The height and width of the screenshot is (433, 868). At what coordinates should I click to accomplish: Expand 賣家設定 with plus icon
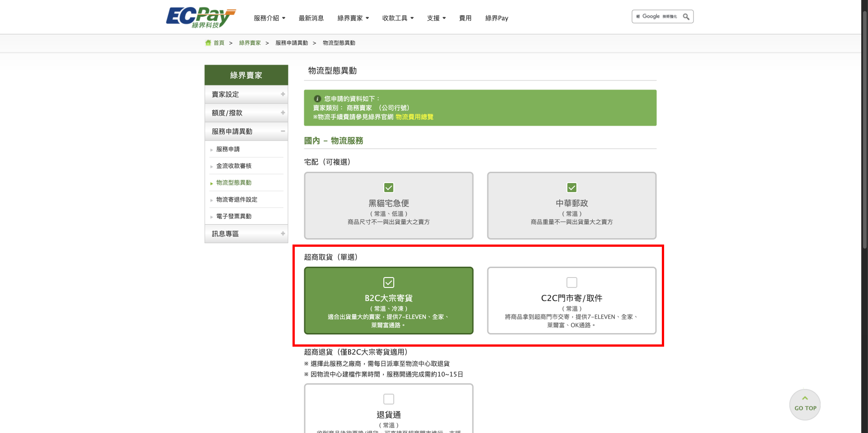tap(283, 94)
